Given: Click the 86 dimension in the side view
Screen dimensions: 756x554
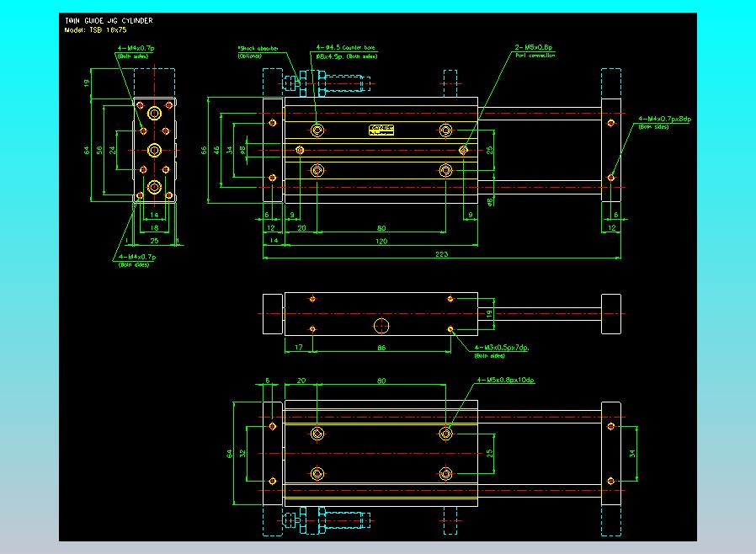Looking at the screenshot, I should coord(381,347).
